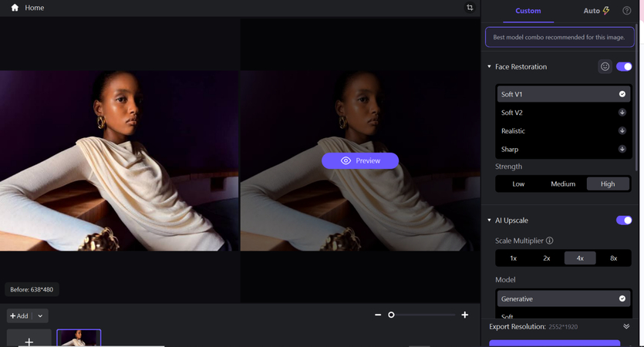Click the right panel scrollbar
Viewport: 644px width, 347px height.
click(637, 96)
